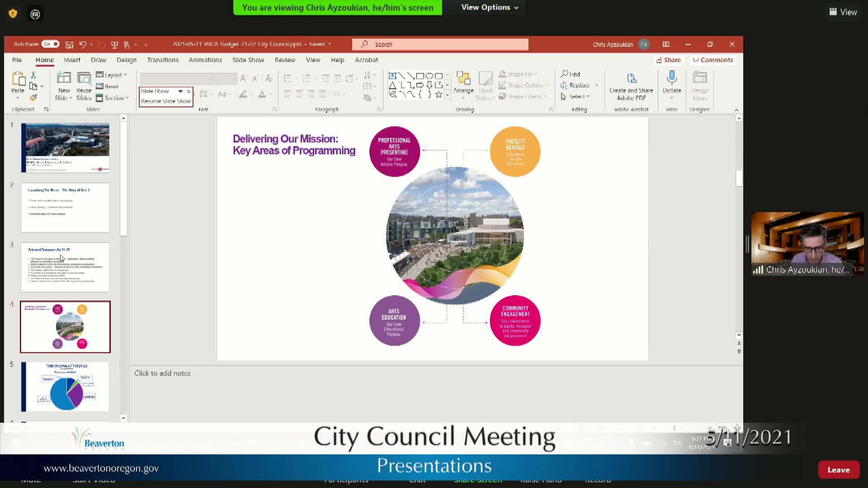The image size is (868, 488).
Task: Toggle Align Left paragraph alignment
Action: 288,94
